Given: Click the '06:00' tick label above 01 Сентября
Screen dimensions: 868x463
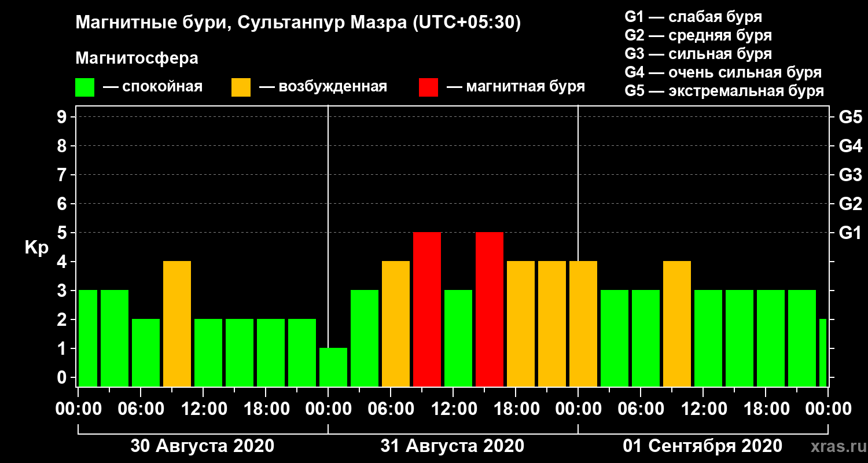Looking at the screenshot, I should click(x=641, y=409).
